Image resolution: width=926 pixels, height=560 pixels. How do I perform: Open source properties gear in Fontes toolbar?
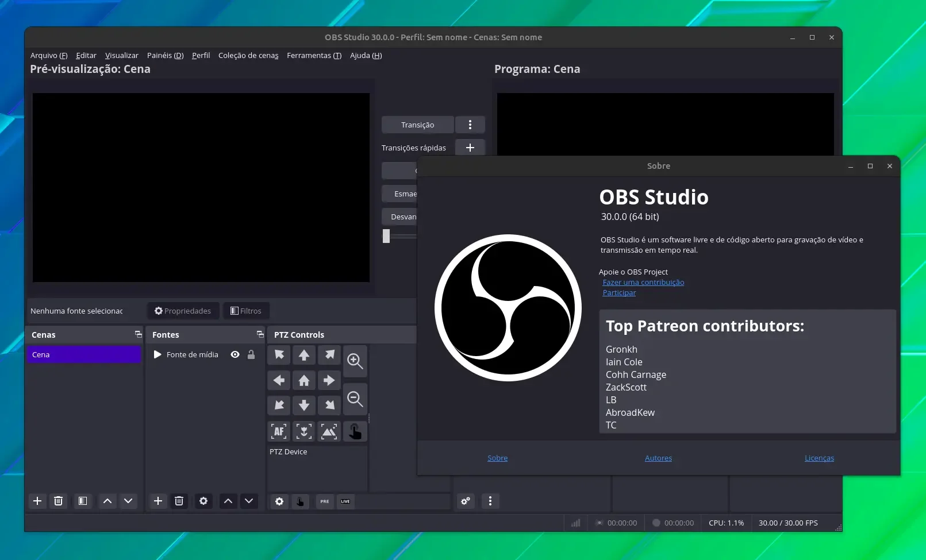click(x=203, y=501)
